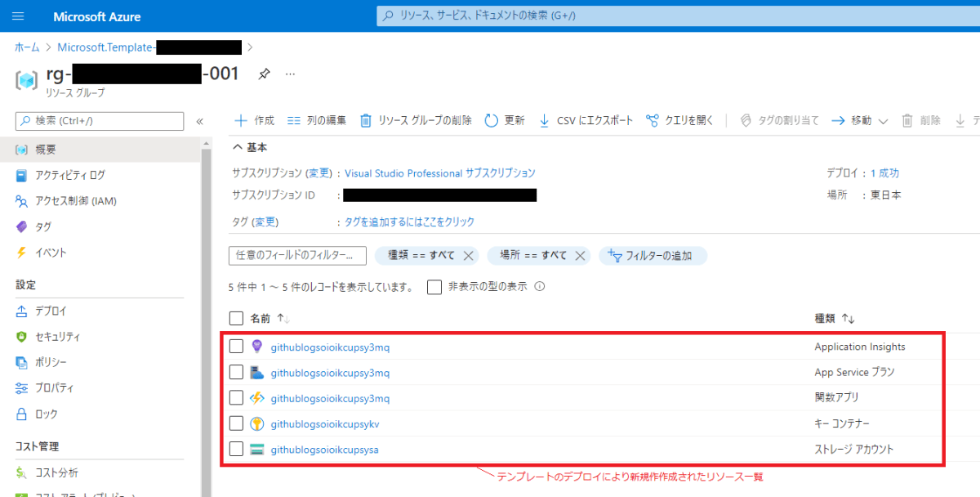Screen dimensions: 980x497
Task: Check the ストレージ アカウント row checkbox
Action: [x=236, y=449]
